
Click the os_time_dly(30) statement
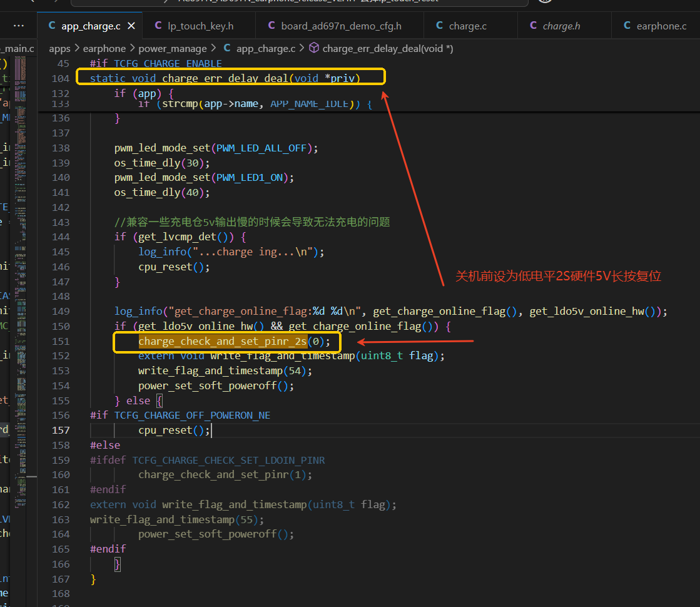(161, 163)
